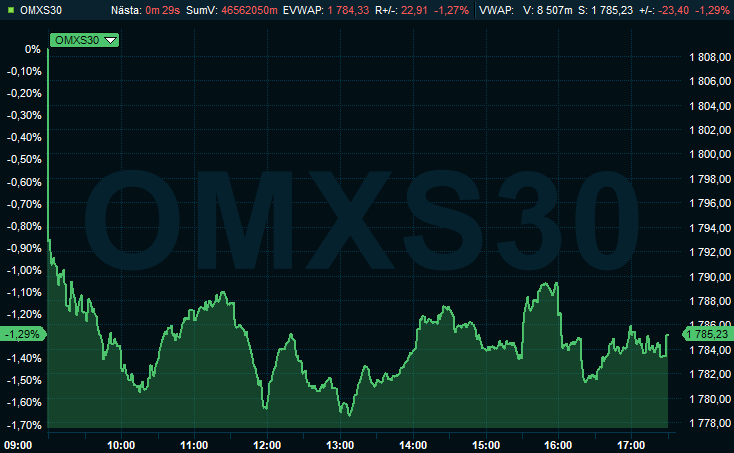
Task: Click the OMXS30 title text in header
Action: pyautogui.click(x=41, y=10)
